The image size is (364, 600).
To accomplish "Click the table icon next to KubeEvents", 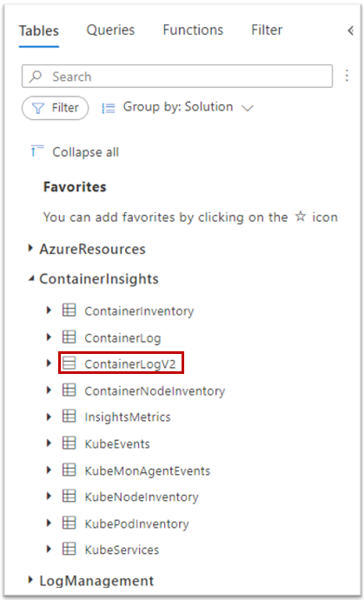I will pos(69,443).
